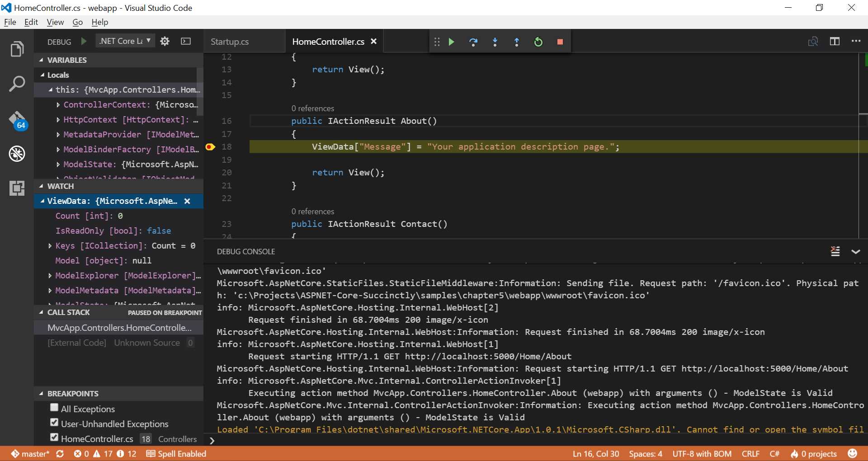Open the Extensions view icon
868x461 pixels.
17,188
